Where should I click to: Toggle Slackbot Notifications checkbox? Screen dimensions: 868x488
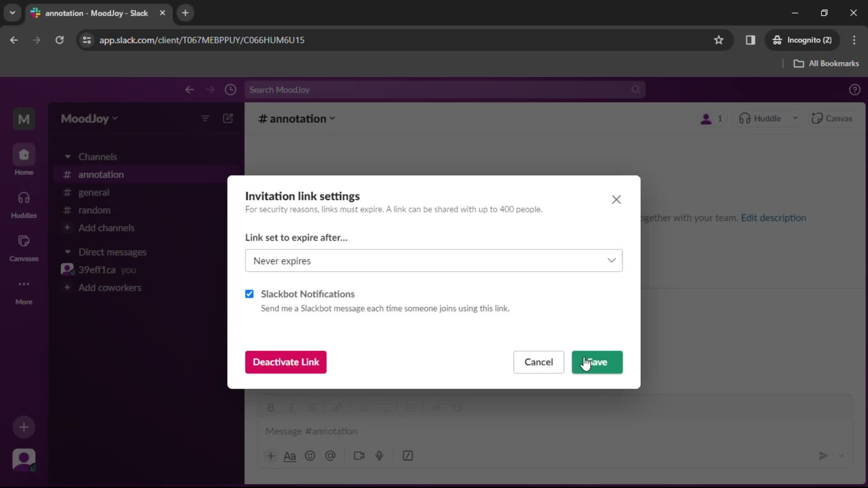[x=249, y=294]
